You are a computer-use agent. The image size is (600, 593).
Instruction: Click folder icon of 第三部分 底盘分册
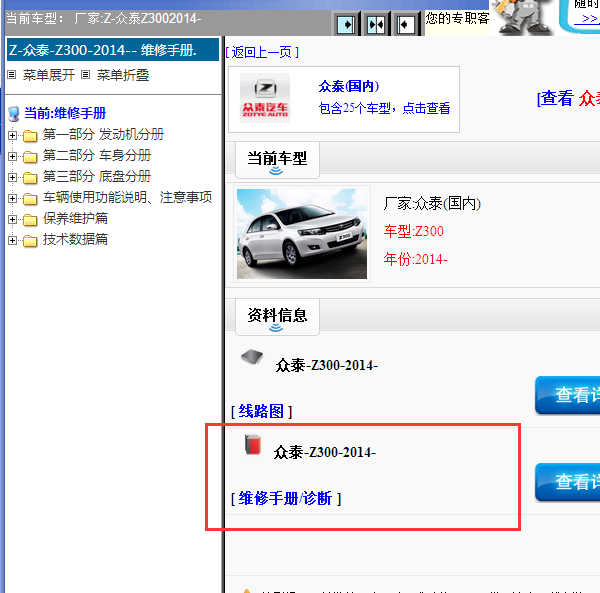[x=30, y=178]
